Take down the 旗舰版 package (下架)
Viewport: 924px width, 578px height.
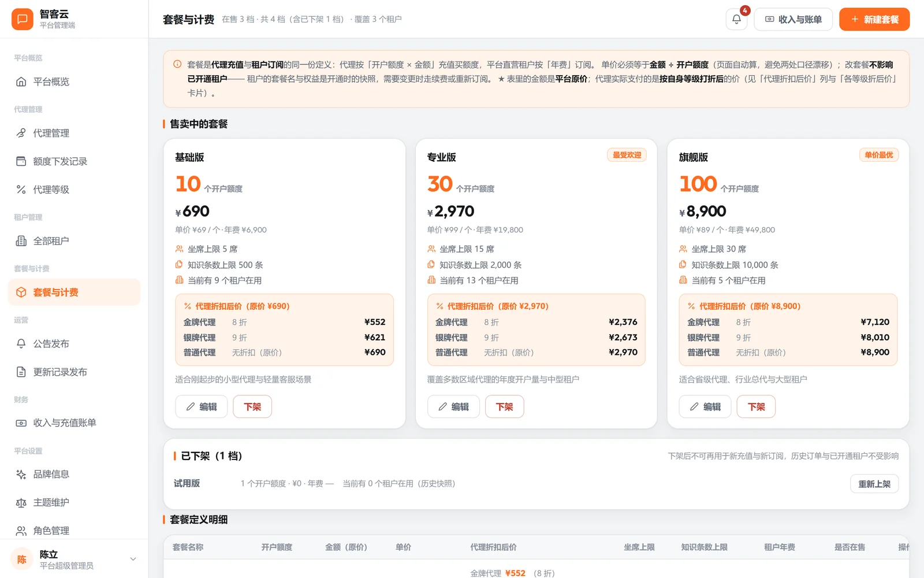(x=756, y=407)
